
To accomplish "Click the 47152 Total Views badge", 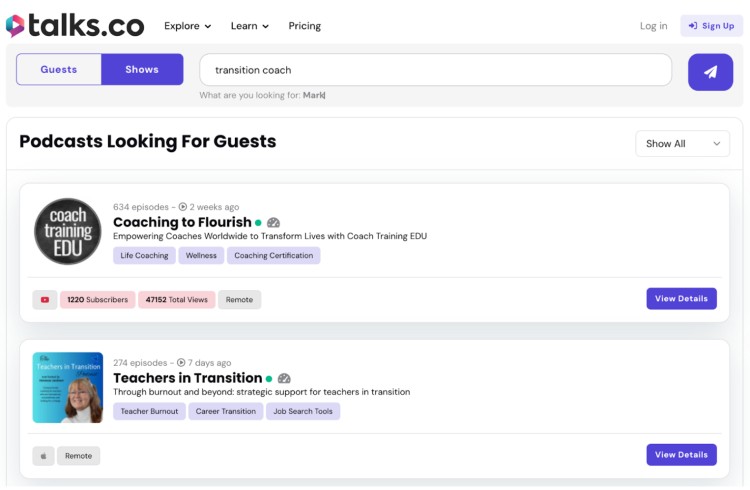I will click(x=177, y=300).
